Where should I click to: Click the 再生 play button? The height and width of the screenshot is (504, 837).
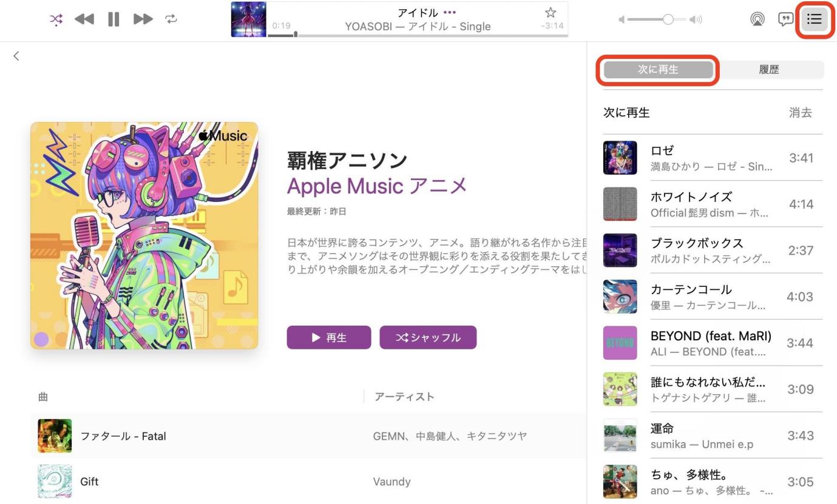coord(329,338)
